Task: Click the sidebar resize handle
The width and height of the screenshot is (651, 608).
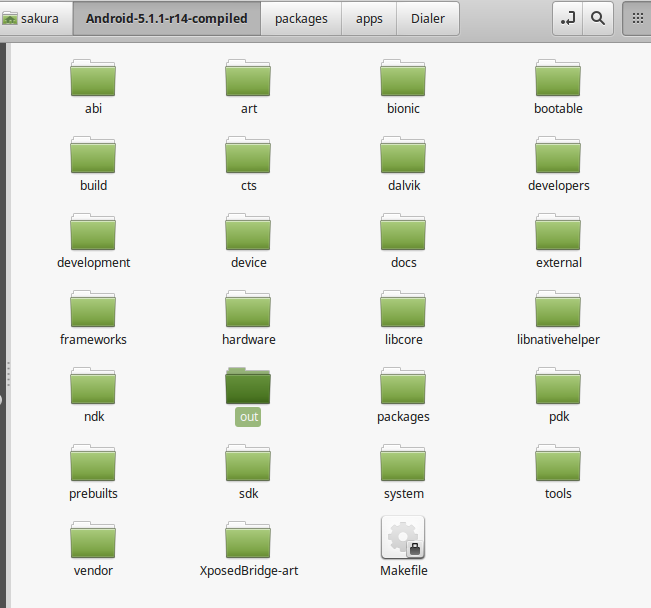Action: pos(8,374)
